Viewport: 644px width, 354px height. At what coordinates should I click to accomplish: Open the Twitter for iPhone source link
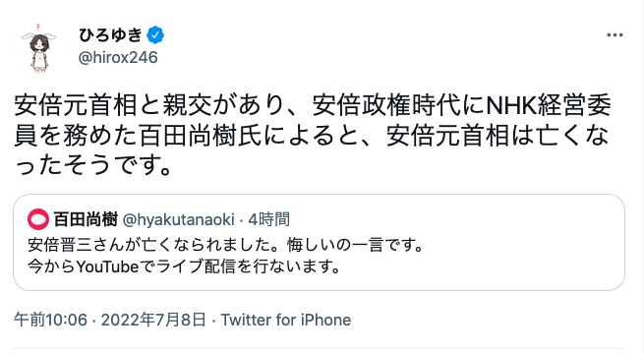tap(286, 320)
